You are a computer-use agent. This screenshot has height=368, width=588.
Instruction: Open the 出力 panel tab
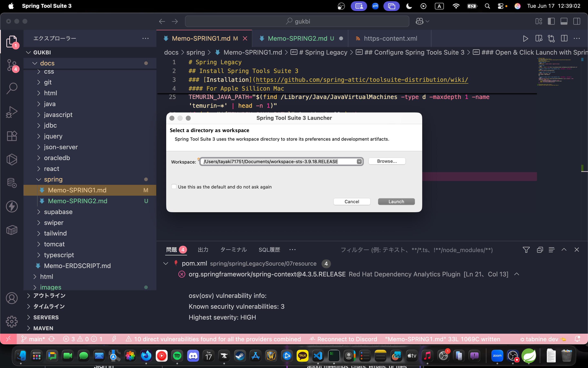[203, 250]
